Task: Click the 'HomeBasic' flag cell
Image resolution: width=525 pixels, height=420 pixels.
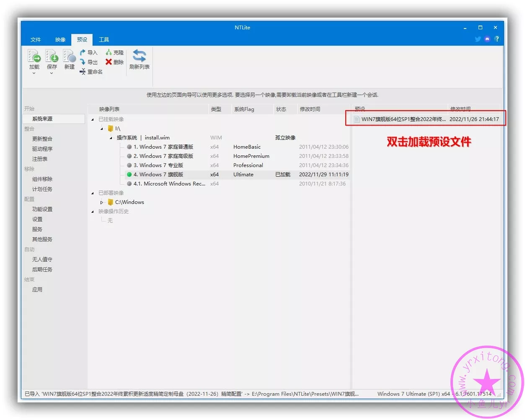Action: coord(247,147)
